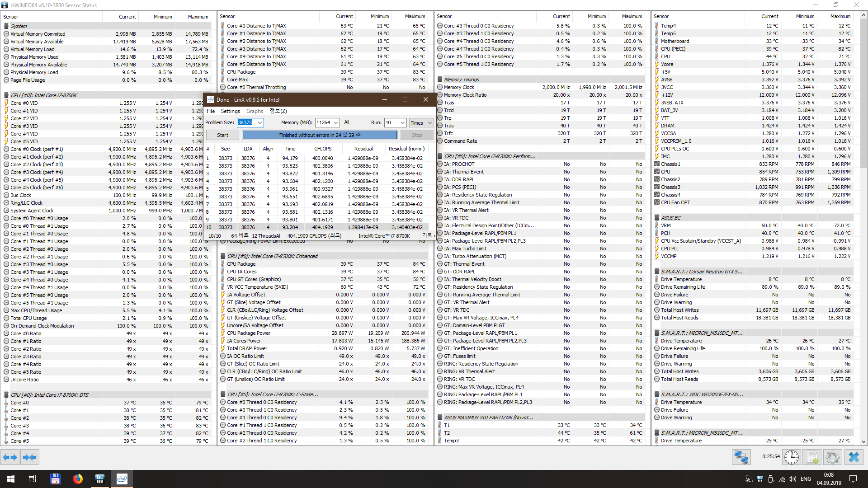Close sensors with the blue X icon

click(x=854, y=457)
